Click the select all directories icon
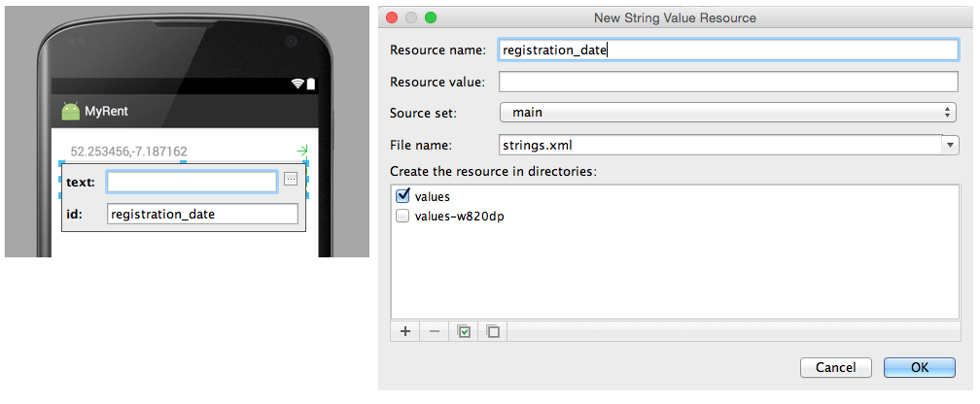The image size is (980, 404). pyautogui.click(x=464, y=331)
